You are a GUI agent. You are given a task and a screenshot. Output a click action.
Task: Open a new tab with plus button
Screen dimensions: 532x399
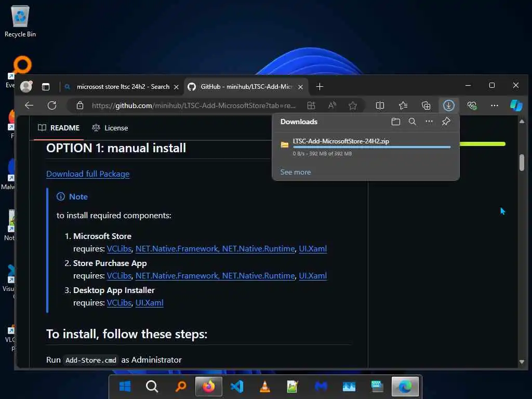click(320, 87)
